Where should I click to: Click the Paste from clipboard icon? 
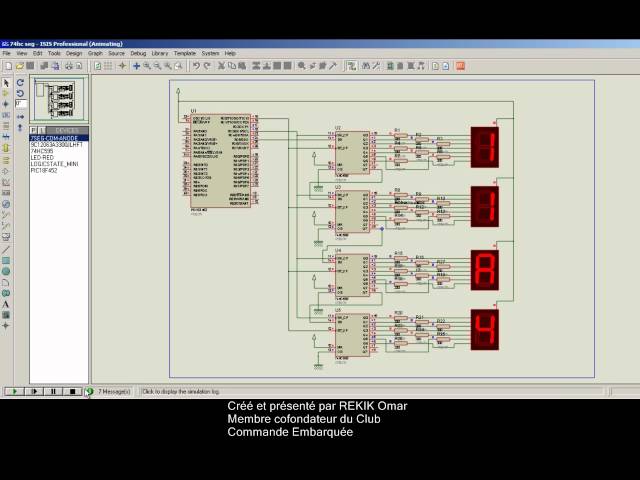click(x=242, y=66)
